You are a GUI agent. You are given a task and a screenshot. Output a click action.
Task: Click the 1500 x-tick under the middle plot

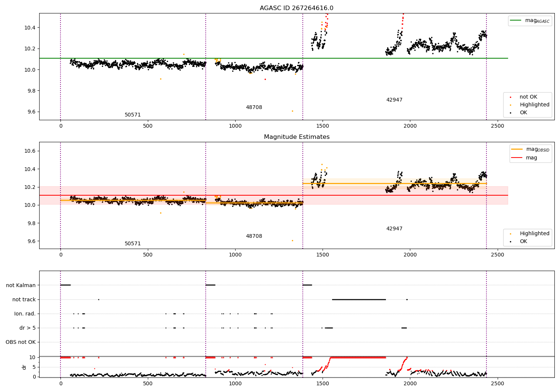coord(323,255)
